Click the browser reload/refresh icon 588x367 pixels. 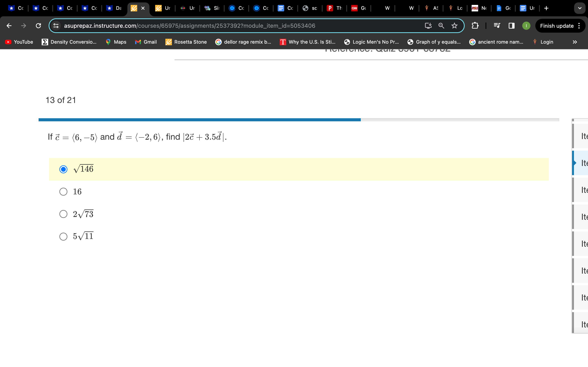point(38,26)
